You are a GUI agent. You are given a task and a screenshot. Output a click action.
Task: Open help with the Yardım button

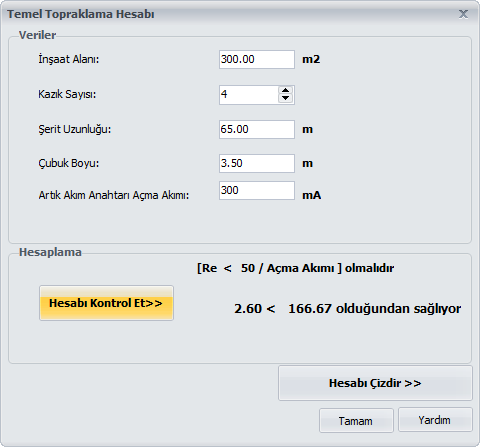click(435, 420)
